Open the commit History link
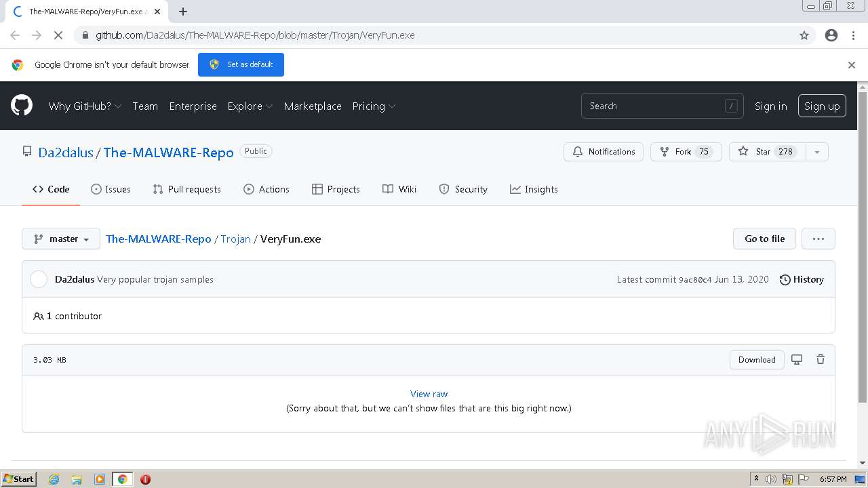Screen dimensions: 868x488 [802, 279]
